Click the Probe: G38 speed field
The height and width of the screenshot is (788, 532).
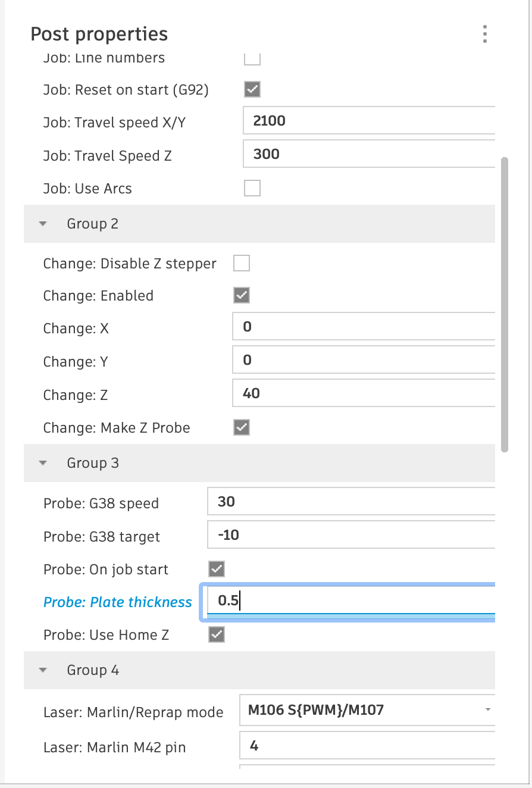[x=351, y=501]
